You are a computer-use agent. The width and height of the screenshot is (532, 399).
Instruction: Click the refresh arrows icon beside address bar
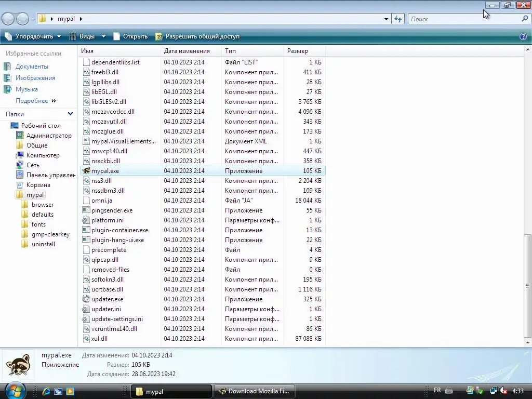[x=398, y=19]
